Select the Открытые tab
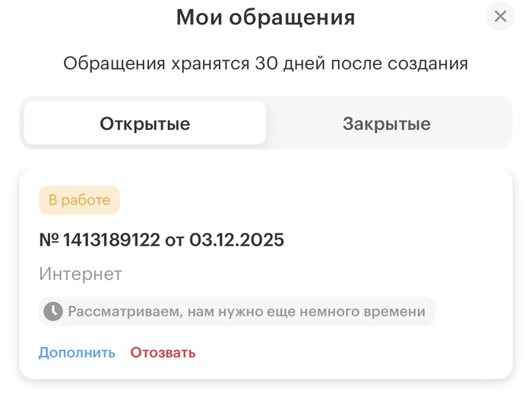The height and width of the screenshot is (407, 532). [145, 123]
